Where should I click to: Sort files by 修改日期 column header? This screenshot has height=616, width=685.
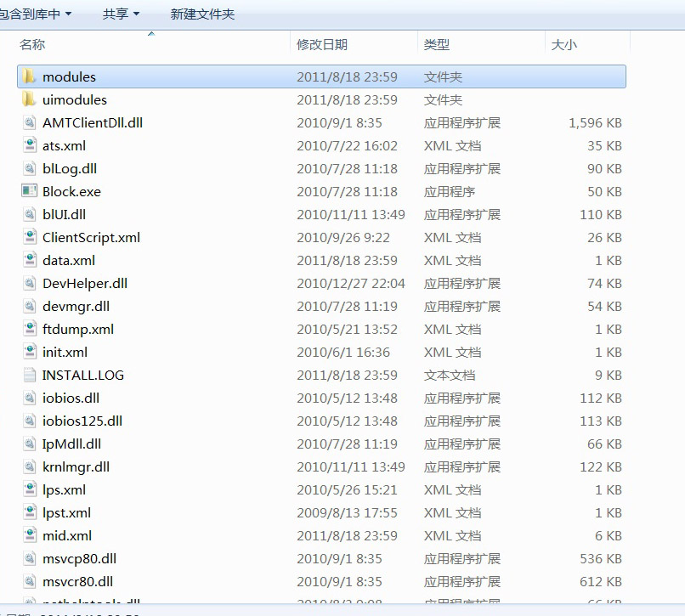[322, 44]
